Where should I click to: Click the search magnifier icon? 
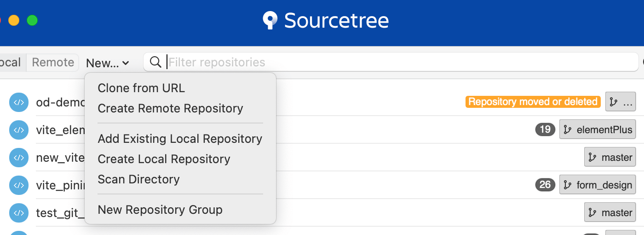tap(156, 62)
